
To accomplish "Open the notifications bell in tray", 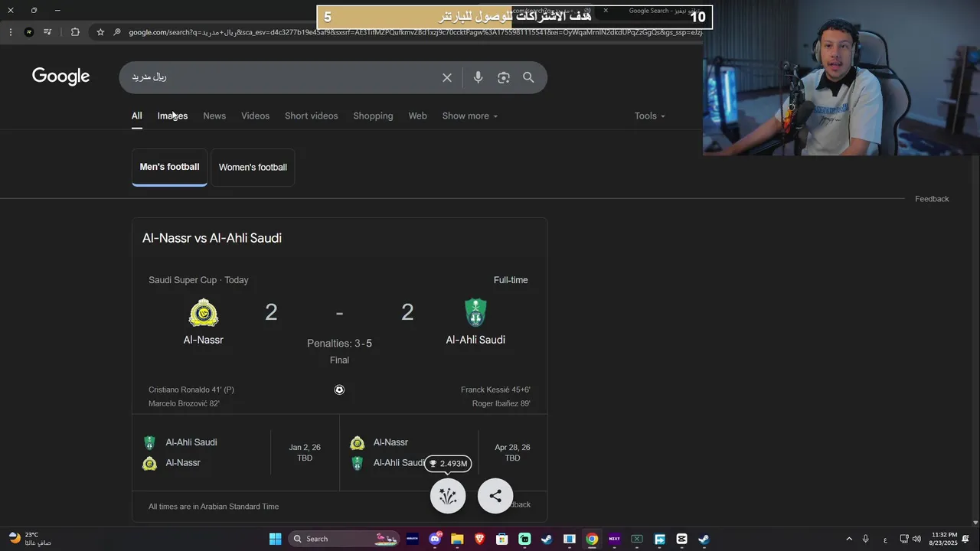I will pos(965,539).
